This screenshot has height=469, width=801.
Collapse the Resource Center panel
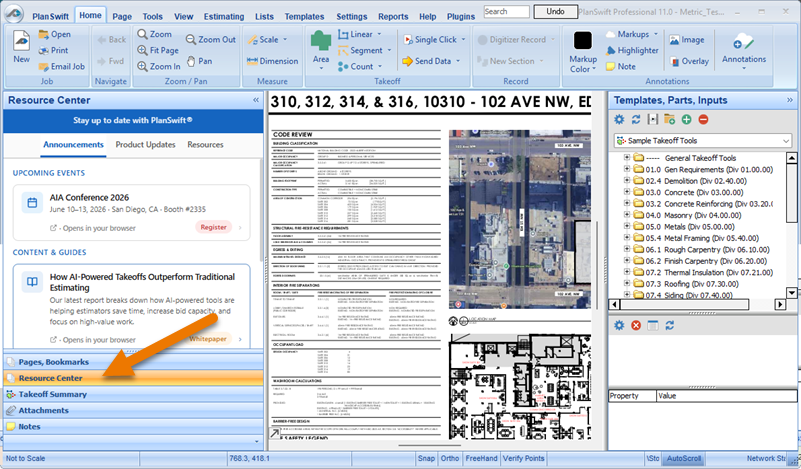256,100
